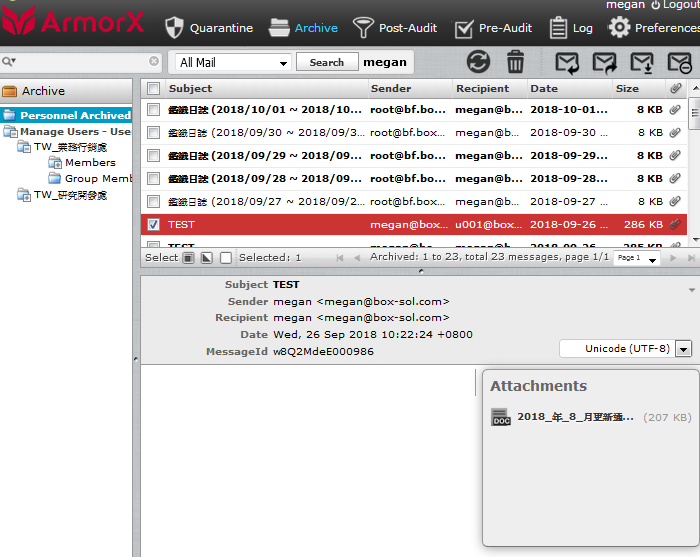Click the Select all icon in the footer

[189, 258]
